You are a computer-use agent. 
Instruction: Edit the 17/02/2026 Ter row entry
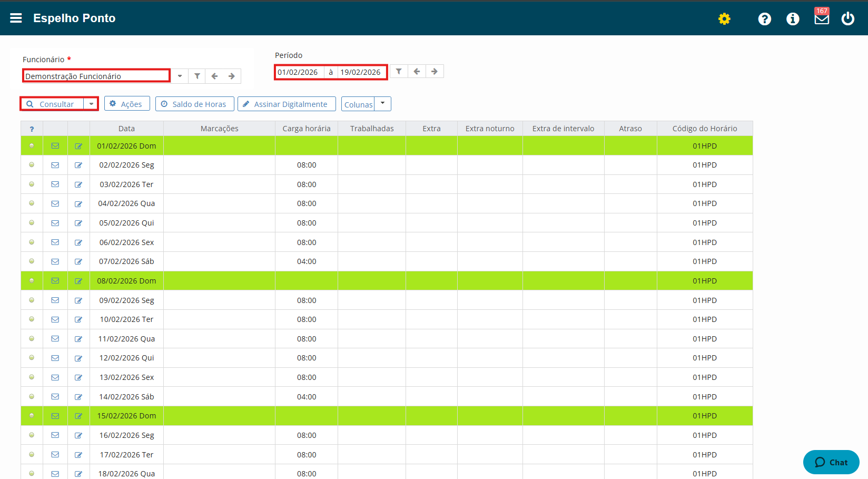click(x=78, y=455)
